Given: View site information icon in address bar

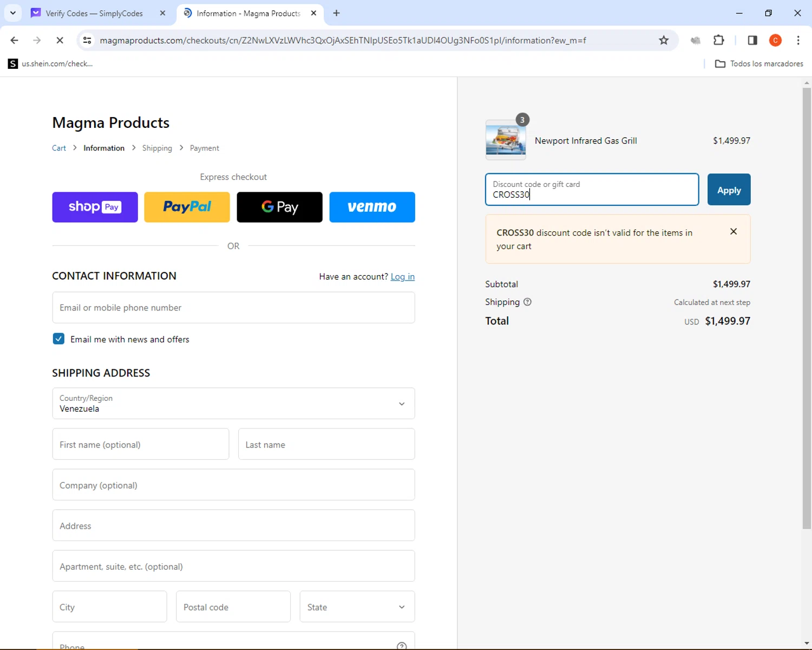Looking at the screenshot, I should click(x=87, y=40).
